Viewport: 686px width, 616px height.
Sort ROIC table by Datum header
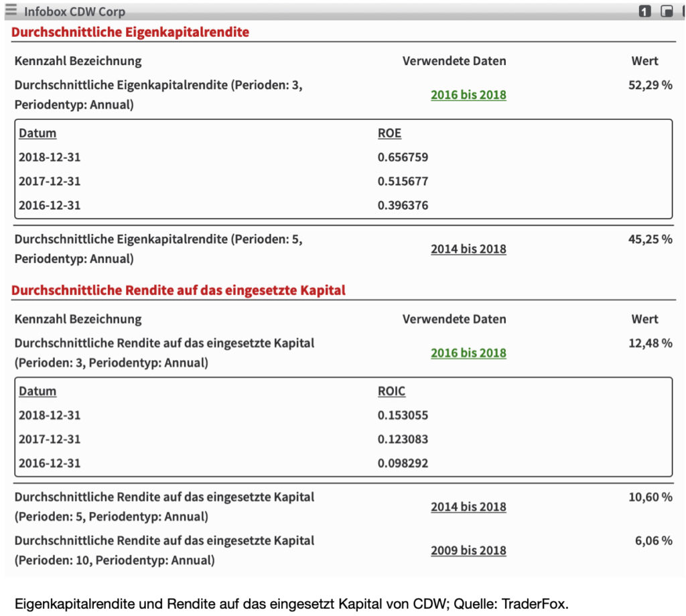tap(38, 391)
